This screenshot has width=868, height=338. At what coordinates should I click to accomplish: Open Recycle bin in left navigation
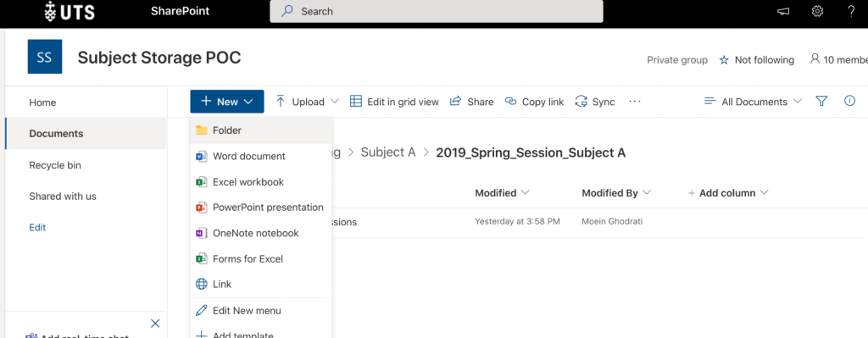tap(55, 165)
